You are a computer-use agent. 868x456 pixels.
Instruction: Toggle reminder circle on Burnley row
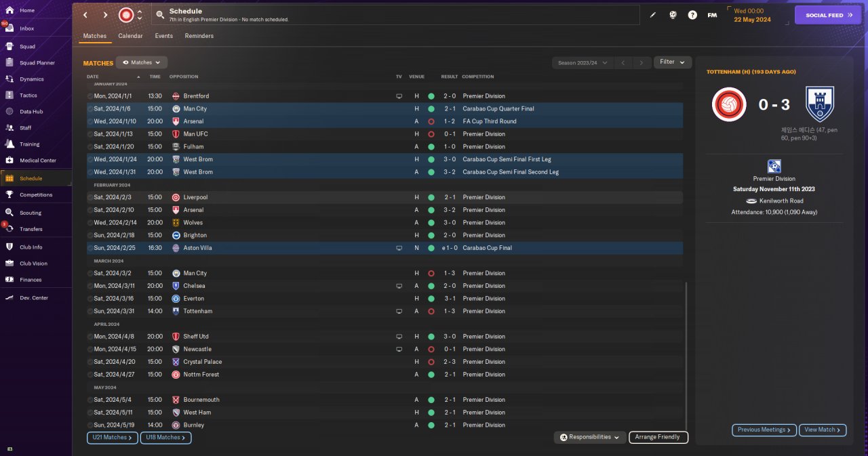(90, 426)
